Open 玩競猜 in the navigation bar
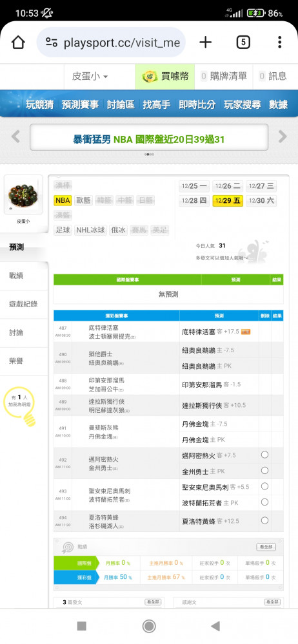The image size is (298, 644). pyautogui.click(x=39, y=104)
